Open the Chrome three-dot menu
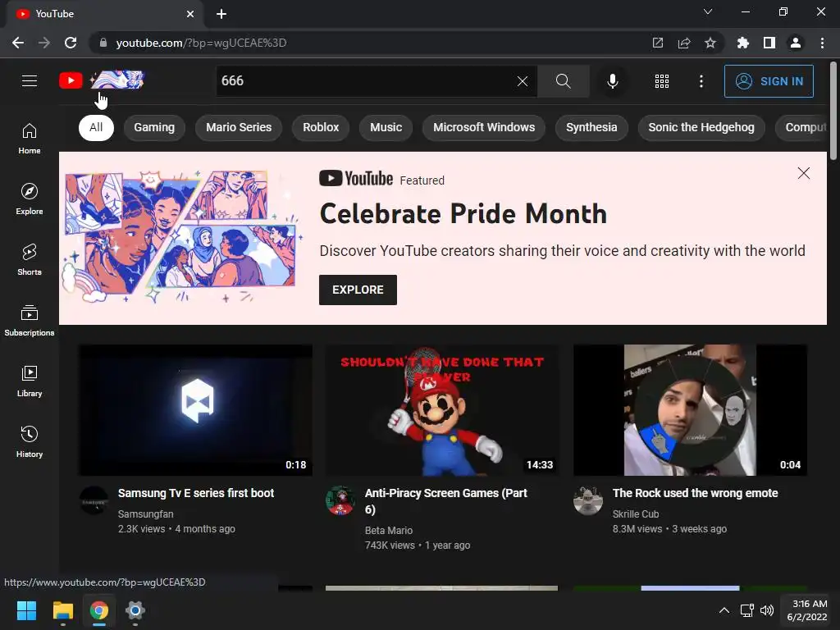This screenshot has width=840, height=630. tap(822, 43)
